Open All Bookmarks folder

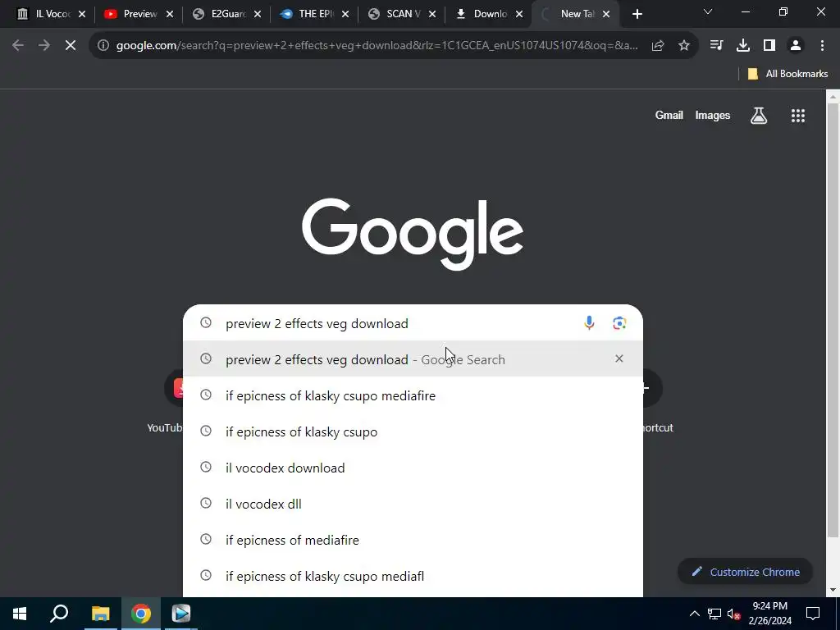pyautogui.click(x=787, y=74)
